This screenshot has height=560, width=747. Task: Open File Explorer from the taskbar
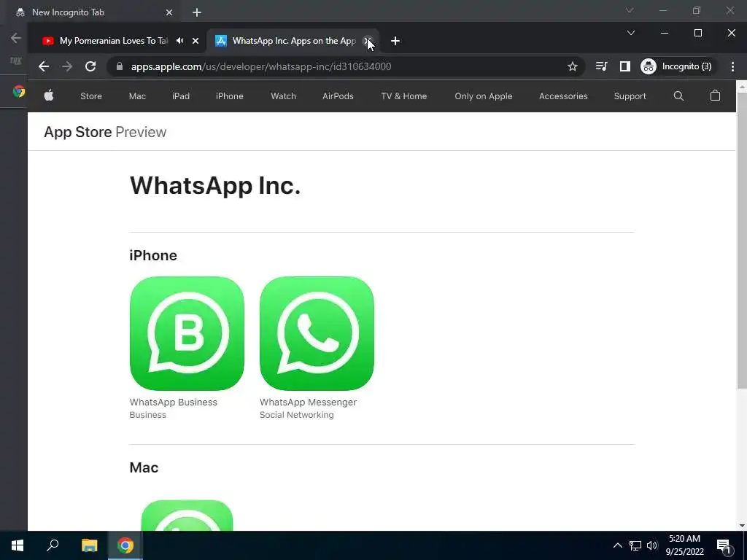coord(89,545)
